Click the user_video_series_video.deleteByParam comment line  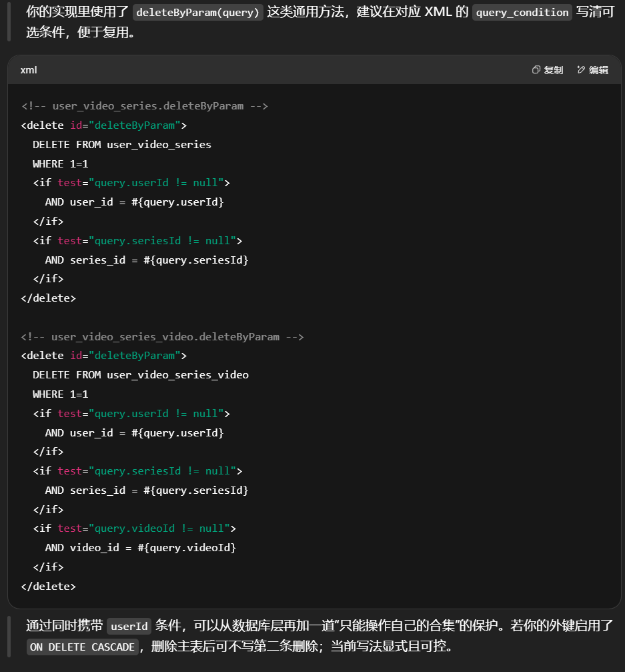click(x=162, y=336)
